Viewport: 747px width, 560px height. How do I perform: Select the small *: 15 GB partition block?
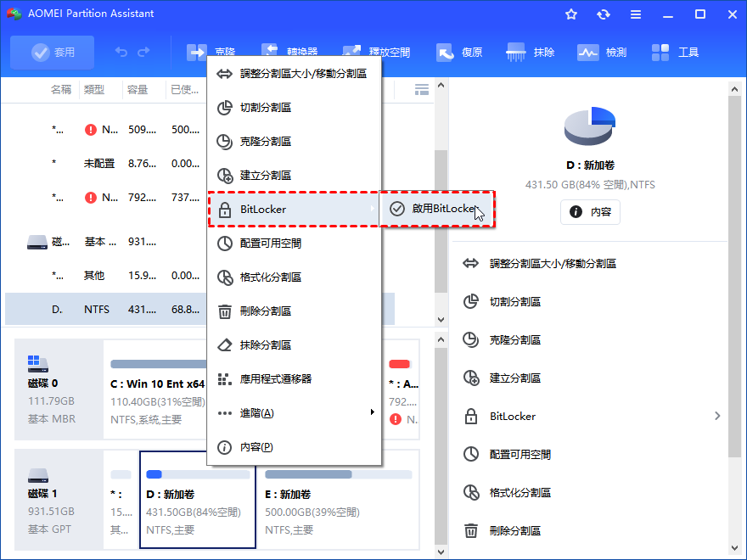[x=121, y=500]
